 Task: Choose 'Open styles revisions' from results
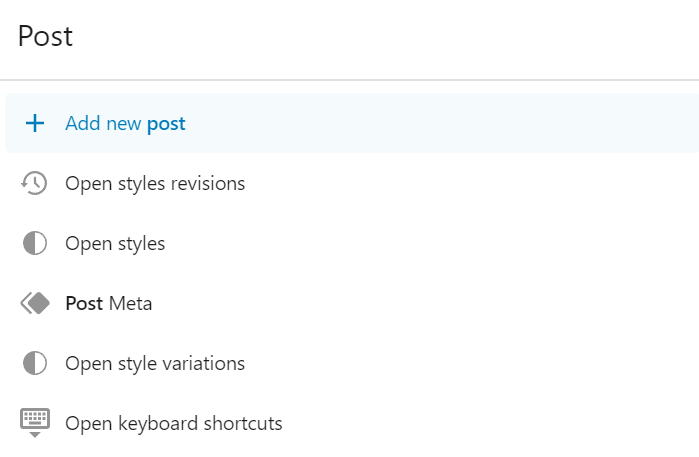(155, 184)
